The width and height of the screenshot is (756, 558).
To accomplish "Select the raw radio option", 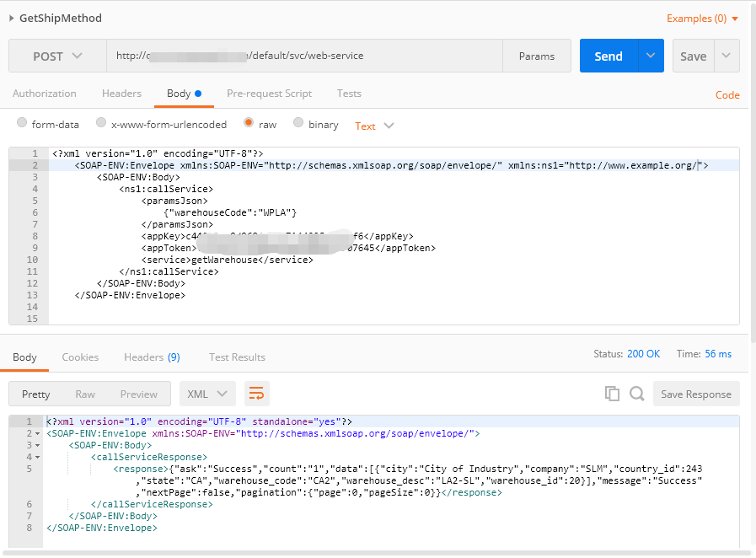I will [x=249, y=122].
